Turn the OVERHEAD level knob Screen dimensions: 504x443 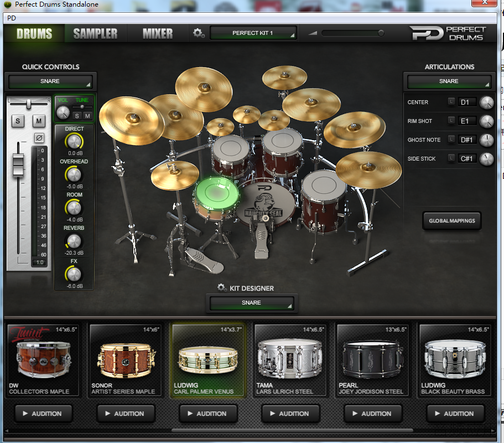point(74,174)
